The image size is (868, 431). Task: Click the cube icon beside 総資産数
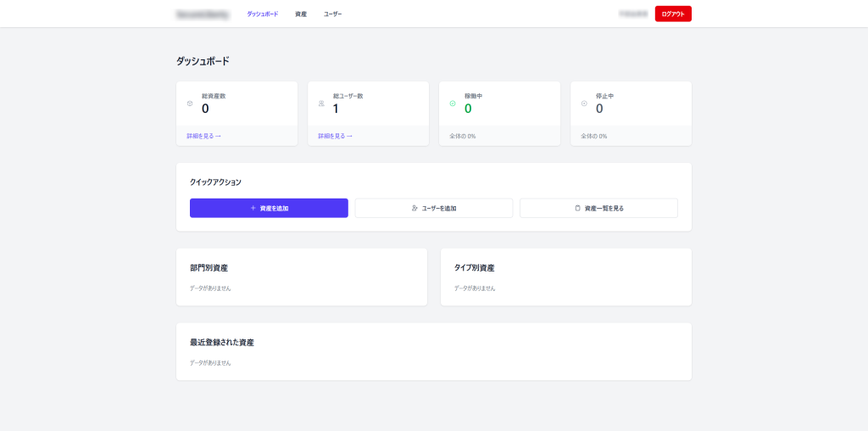(x=190, y=104)
